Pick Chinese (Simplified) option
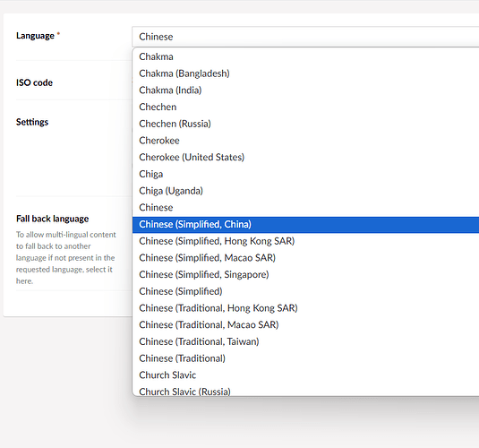The image size is (479, 448). (x=305, y=291)
